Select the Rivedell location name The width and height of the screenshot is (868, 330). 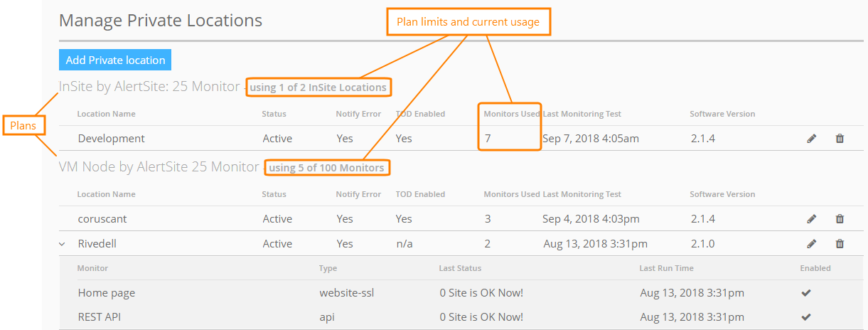(97, 243)
